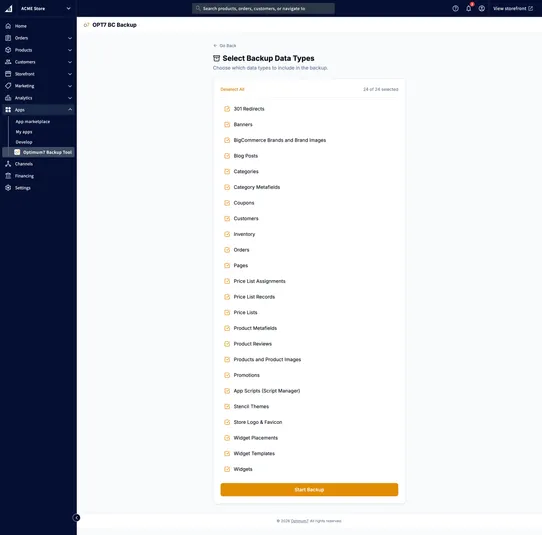Deselect the Customers data type checkbox

pos(227,218)
